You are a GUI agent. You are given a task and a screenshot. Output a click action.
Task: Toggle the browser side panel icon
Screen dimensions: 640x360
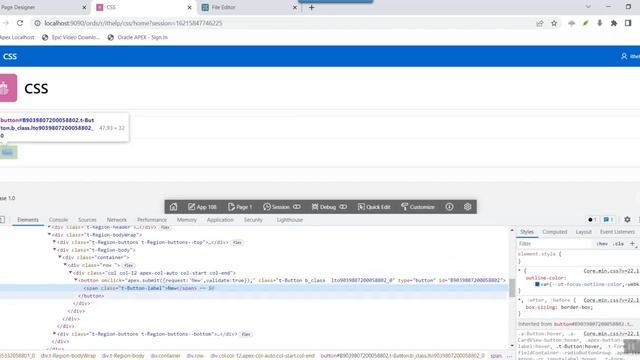tap(628, 23)
